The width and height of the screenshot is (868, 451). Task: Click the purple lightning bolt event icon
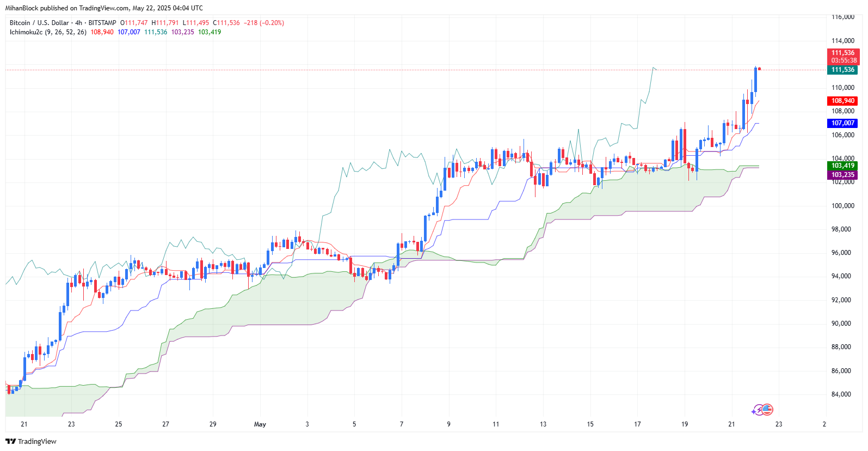tap(757, 411)
